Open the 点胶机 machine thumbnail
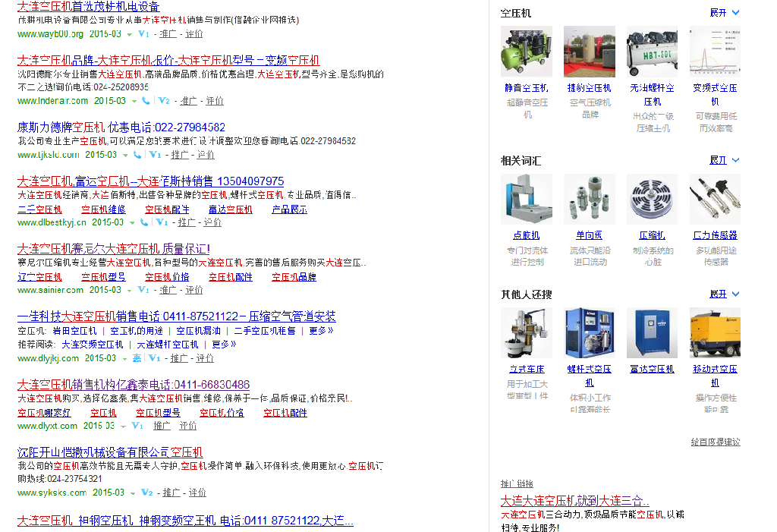777x532 pixels. tap(527, 199)
